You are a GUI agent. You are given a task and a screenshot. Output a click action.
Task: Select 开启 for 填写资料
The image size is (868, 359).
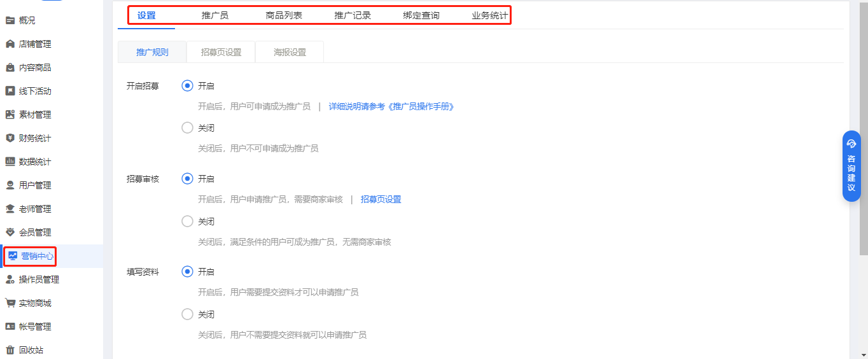pyautogui.click(x=187, y=272)
